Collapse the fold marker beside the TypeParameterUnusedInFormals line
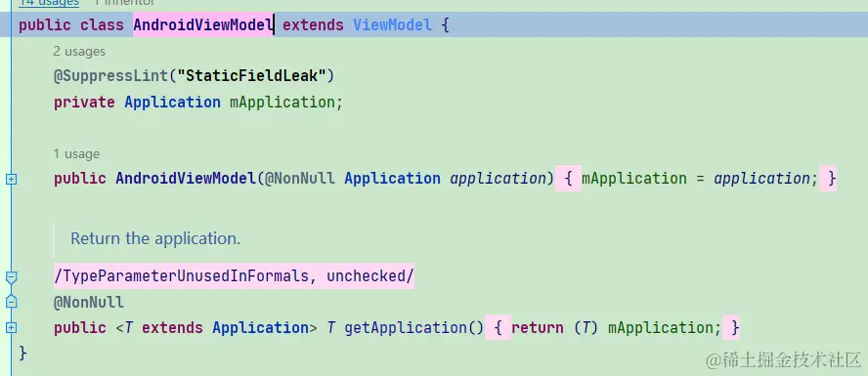This screenshot has width=868, height=376. 11,276
